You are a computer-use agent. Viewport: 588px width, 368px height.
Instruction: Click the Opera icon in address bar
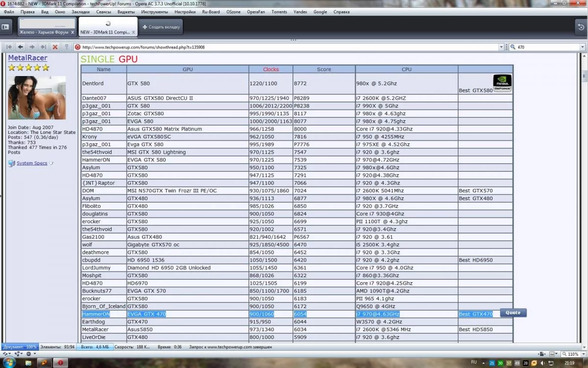click(77, 47)
